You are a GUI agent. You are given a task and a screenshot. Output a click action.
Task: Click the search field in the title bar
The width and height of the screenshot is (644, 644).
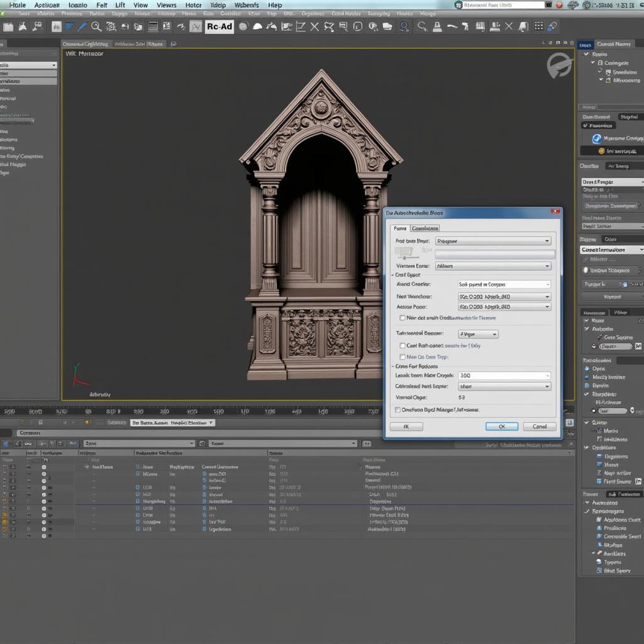point(503,5)
